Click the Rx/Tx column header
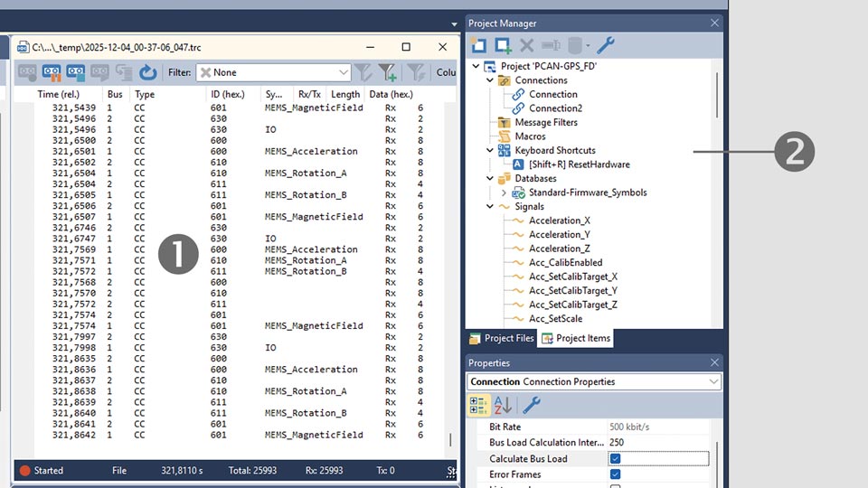868x488 pixels. point(309,94)
